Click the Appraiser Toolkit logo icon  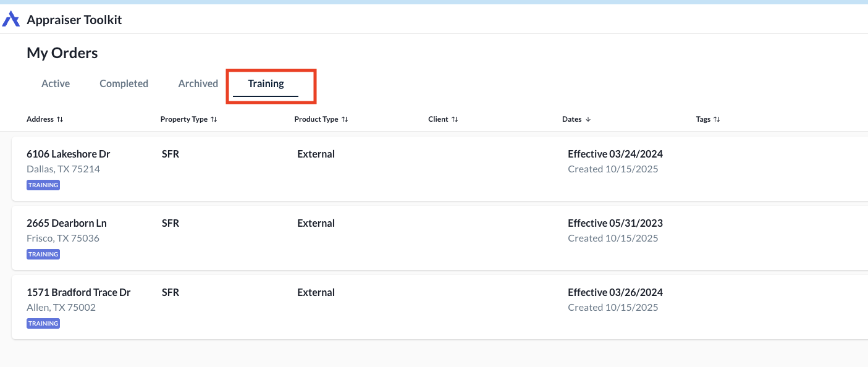11,19
